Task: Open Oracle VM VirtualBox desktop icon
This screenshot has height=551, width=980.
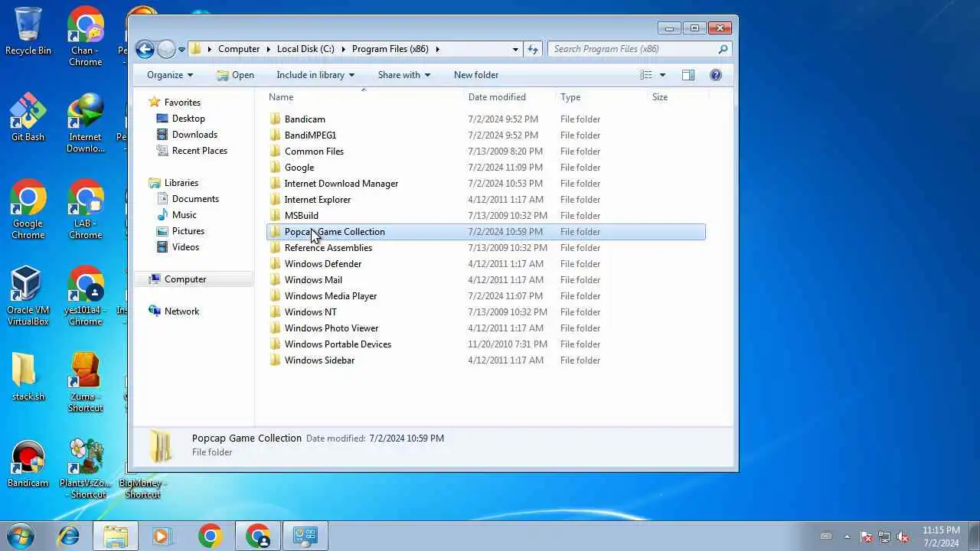Action: [x=28, y=295]
